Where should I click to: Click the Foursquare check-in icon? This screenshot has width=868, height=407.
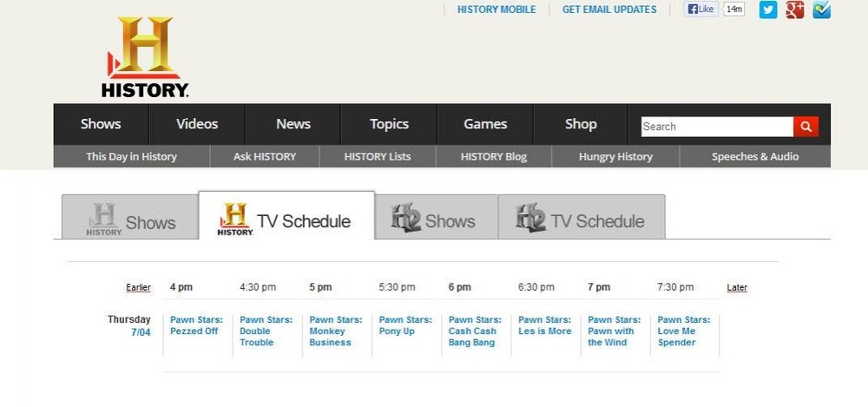point(821,10)
